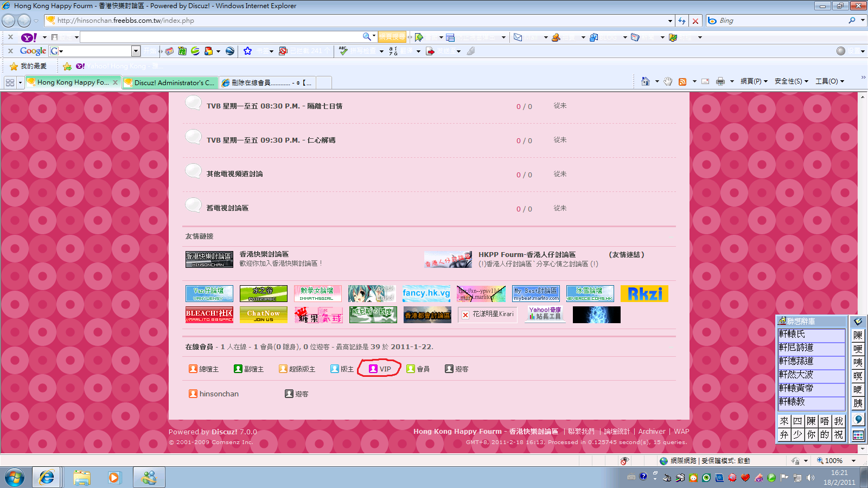Open the address bar history dropdown
Viewport: 868px width, 488px height.
pos(670,21)
